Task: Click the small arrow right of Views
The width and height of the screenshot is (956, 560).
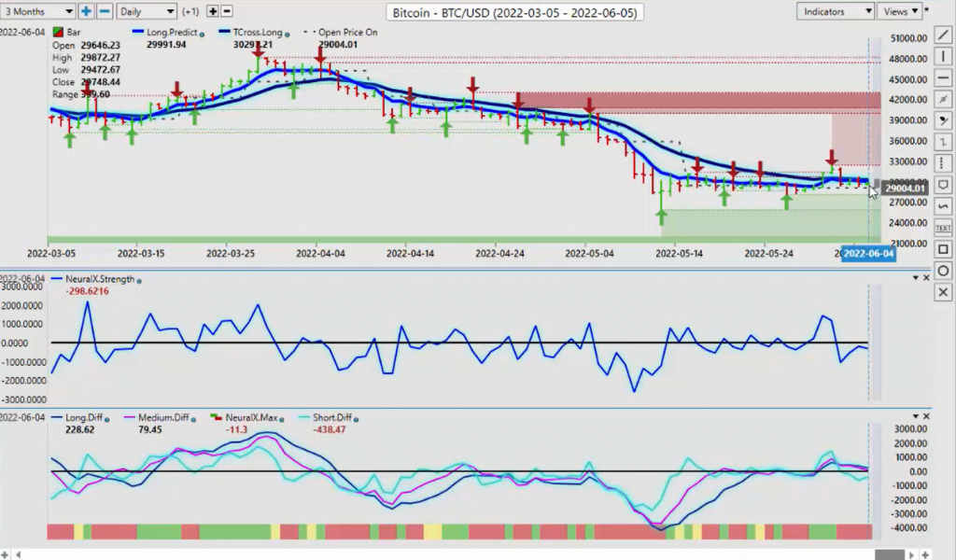Action: 927,9
